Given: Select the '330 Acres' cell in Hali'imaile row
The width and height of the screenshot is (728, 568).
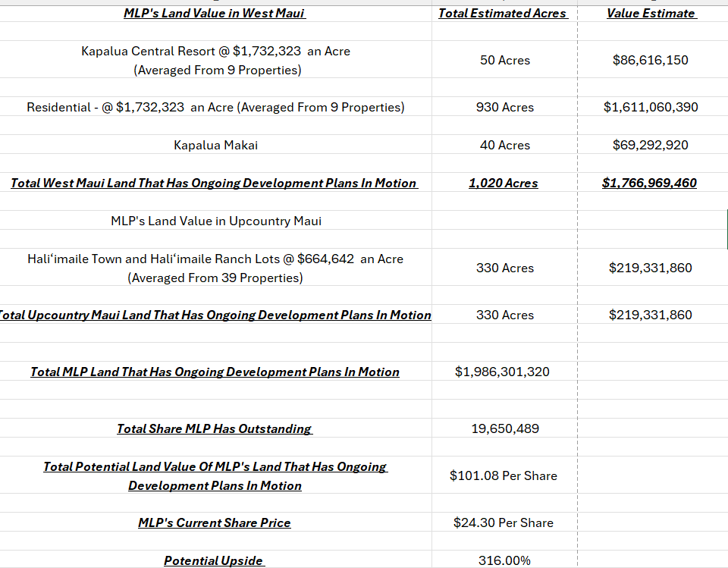Looking at the screenshot, I should pyautogui.click(x=505, y=268).
